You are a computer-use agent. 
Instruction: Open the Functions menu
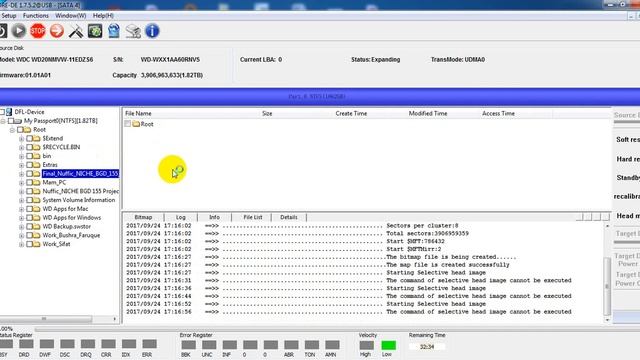[36, 16]
